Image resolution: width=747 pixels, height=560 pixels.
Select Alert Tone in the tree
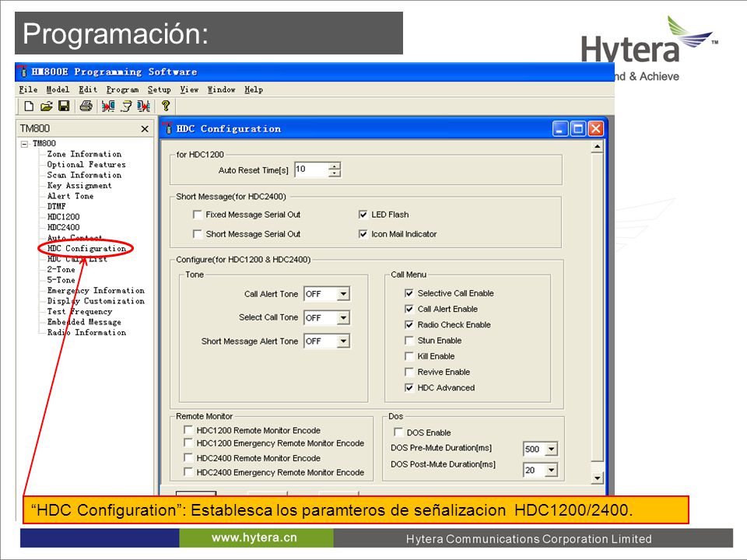click(70, 196)
